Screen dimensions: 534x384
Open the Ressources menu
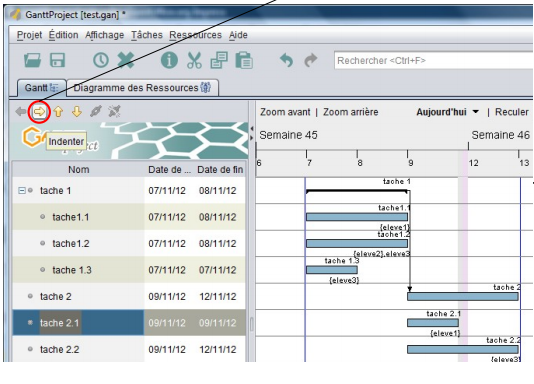[195, 35]
